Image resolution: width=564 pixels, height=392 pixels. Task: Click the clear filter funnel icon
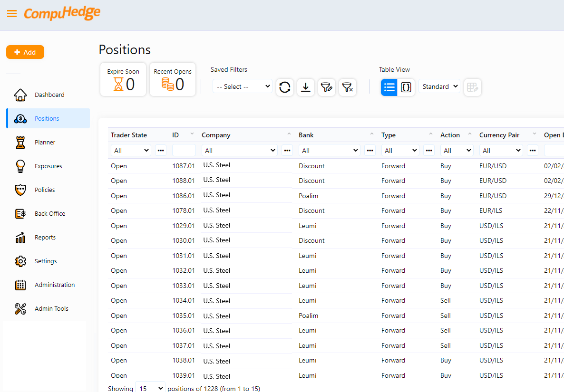pos(348,87)
